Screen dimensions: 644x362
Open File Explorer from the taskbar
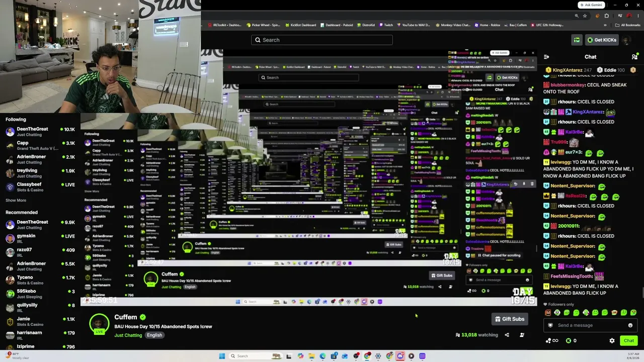pyautogui.click(x=311, y=356)
